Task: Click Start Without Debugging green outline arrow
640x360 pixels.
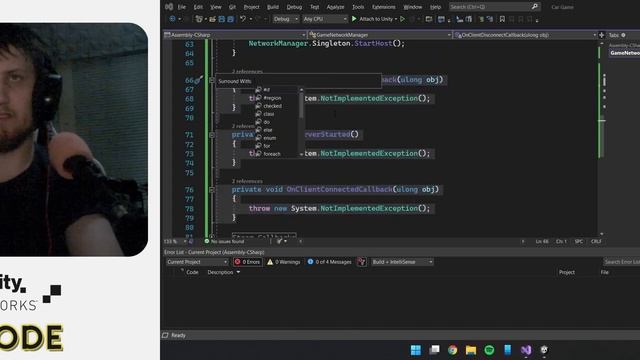Action: [402, 19]
